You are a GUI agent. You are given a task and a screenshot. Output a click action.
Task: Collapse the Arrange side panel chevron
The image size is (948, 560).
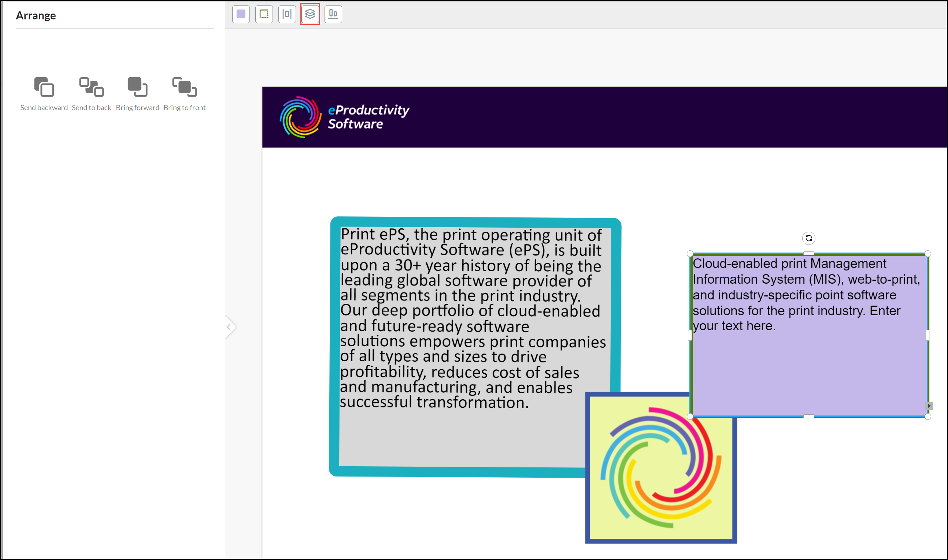point(229,327)
